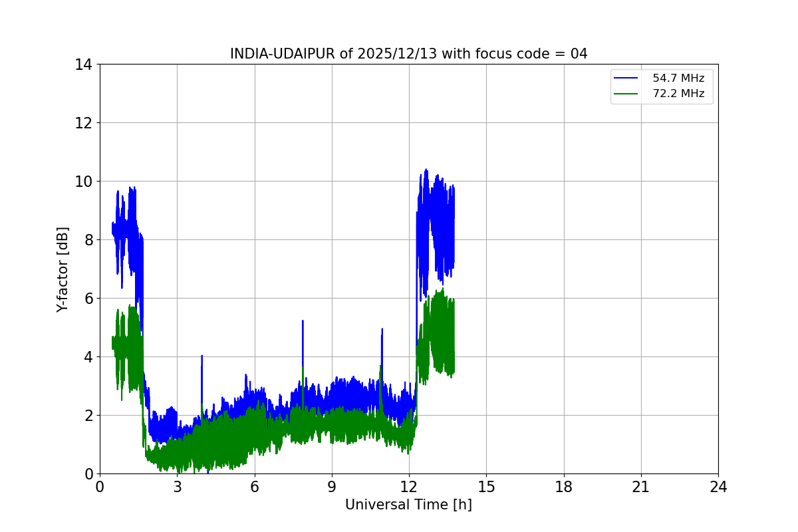The width and height of the screenshot is (798, 532).
Task: Click x-axis tick label 6
Action: point(255,487)
